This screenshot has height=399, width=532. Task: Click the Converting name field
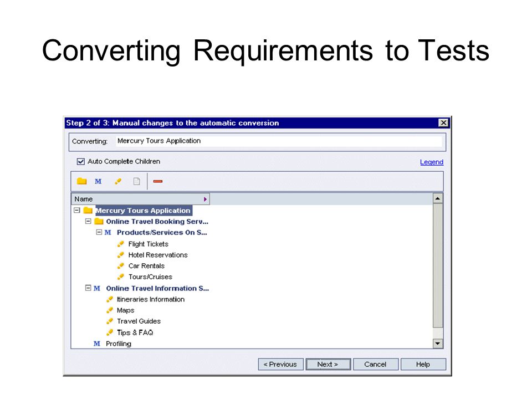279,141
